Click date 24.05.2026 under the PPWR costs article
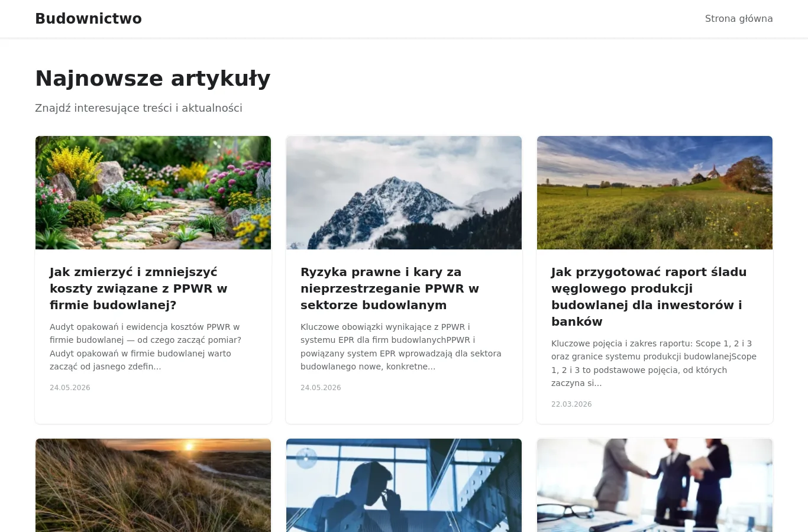The image size is (808, 532). (70, 388)
